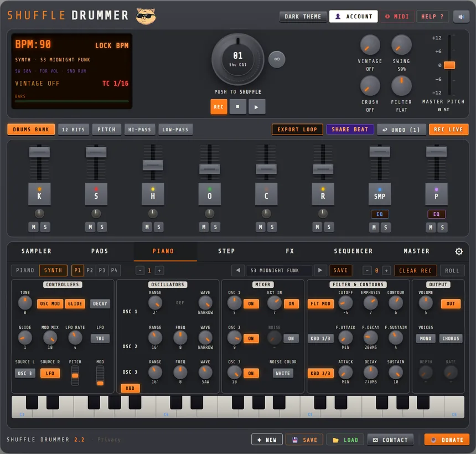Click the Vintage knob
Viewport: 476px width, 454px height.
pos(370,45)
